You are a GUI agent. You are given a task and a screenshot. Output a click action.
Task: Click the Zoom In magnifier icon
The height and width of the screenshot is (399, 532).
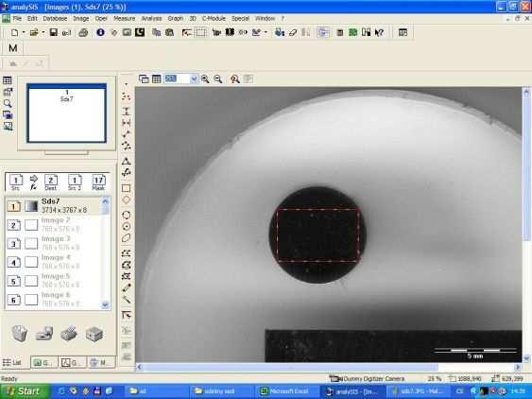pos(205,79)
